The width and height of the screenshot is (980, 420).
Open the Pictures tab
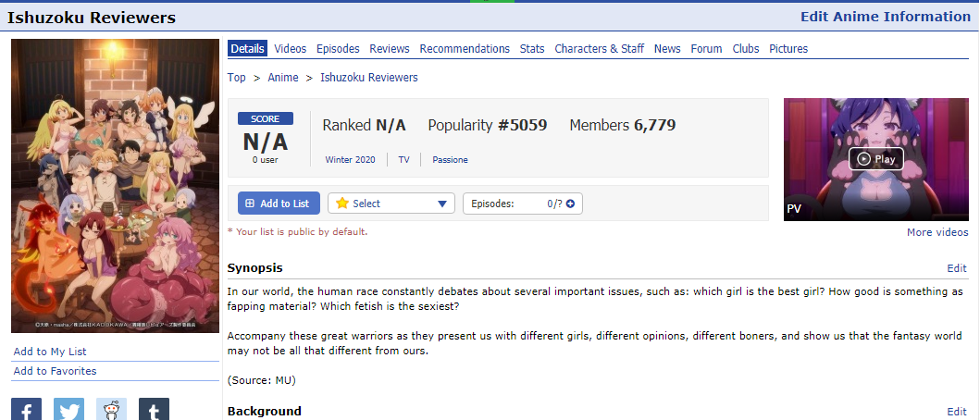coord(788,49)
